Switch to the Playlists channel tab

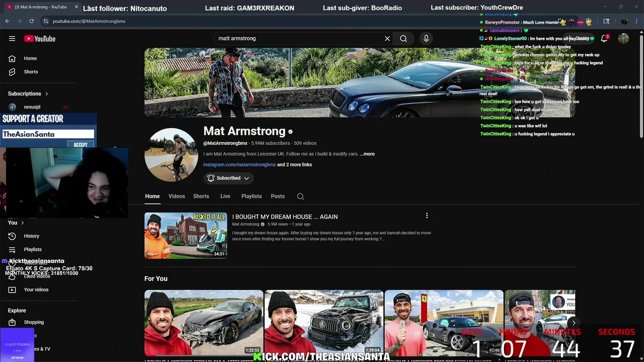pyautogui.click(x=252, y=196)
